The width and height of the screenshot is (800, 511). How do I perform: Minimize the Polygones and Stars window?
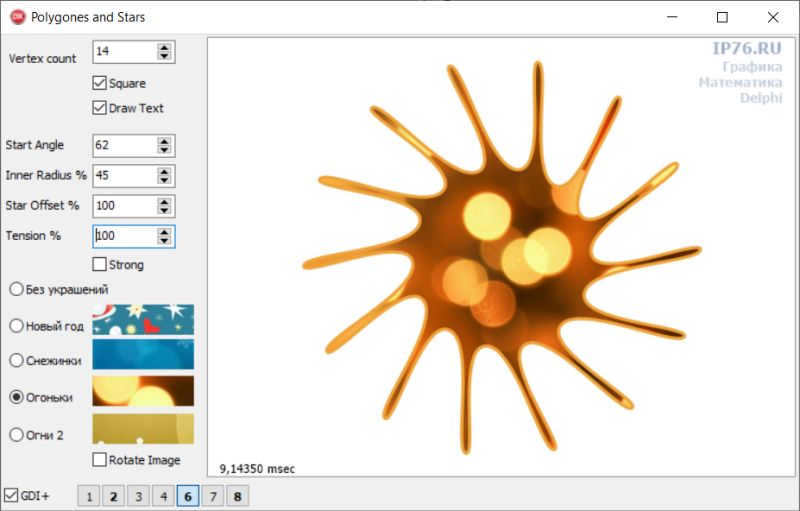(672, 17)
